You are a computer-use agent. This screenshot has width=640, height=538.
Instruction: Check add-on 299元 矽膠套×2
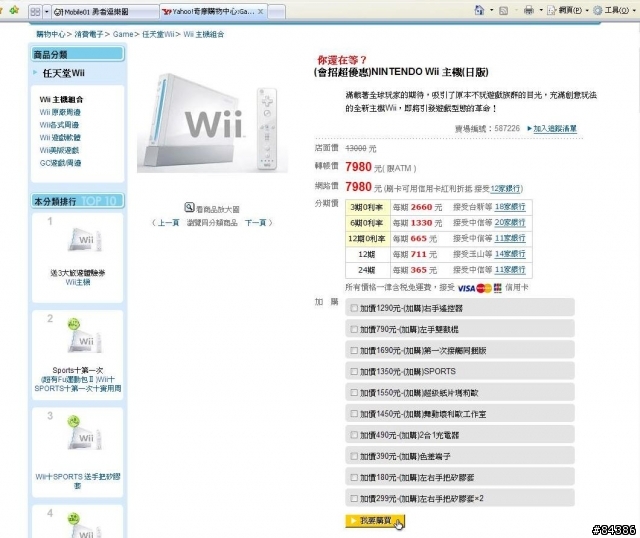click(354, 498)
